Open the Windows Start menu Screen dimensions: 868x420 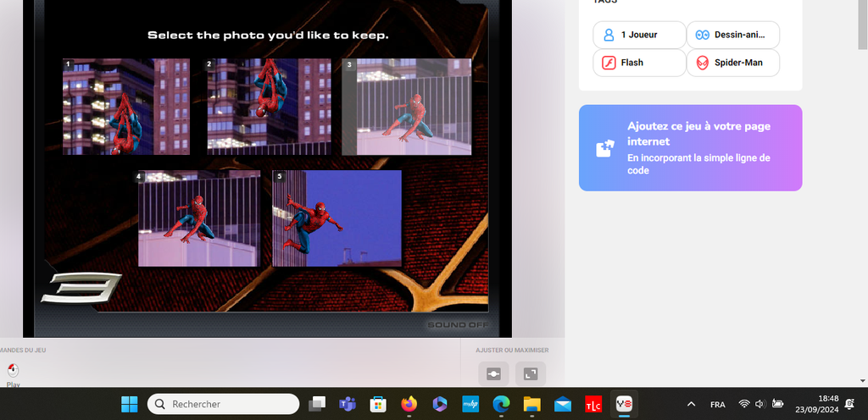point(130,404)
